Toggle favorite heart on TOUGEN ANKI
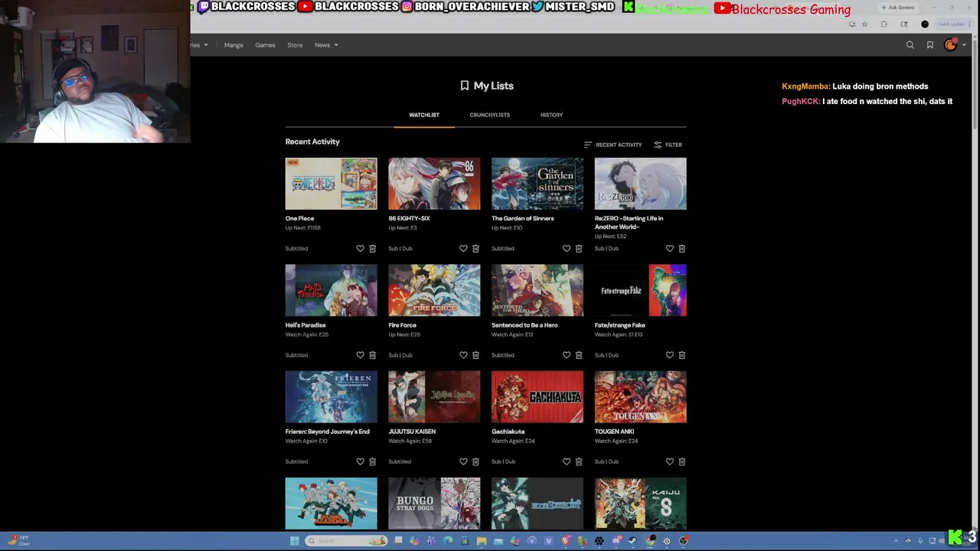The image size is (980, 551). click(670, 461)
